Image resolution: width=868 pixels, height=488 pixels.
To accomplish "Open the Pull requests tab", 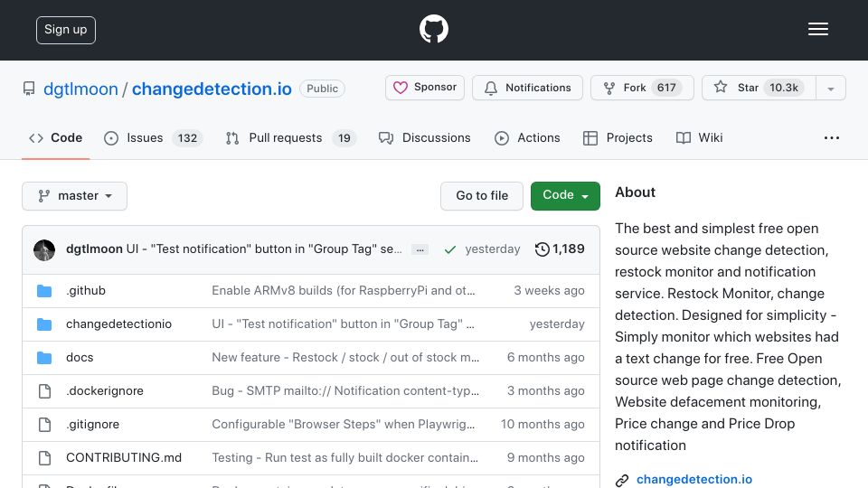I will [290, 137].
